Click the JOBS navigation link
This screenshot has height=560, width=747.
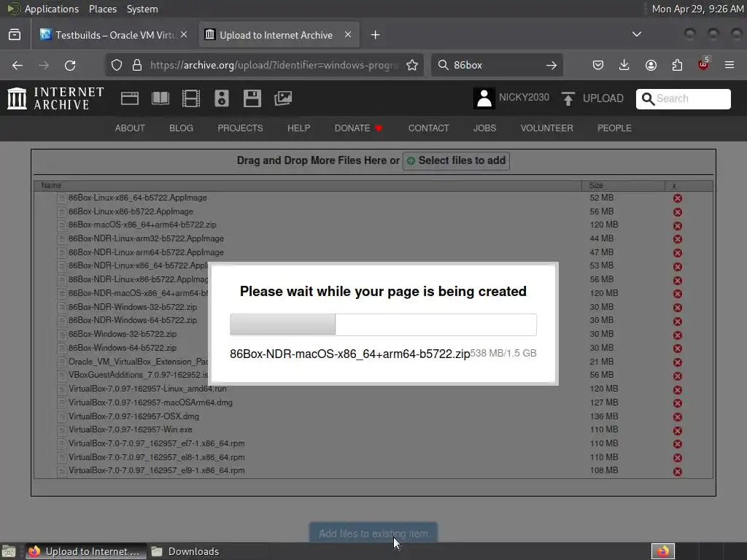pyautogui.click(x=484, y=128)
